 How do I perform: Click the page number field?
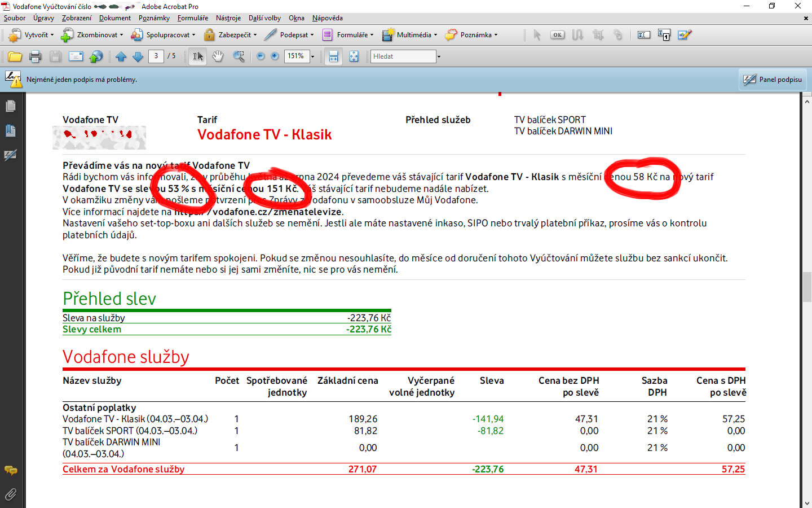(x=156, y=56)
